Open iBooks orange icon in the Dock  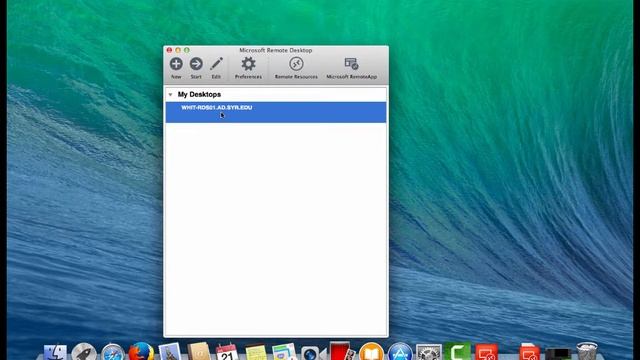coord(371,351)
